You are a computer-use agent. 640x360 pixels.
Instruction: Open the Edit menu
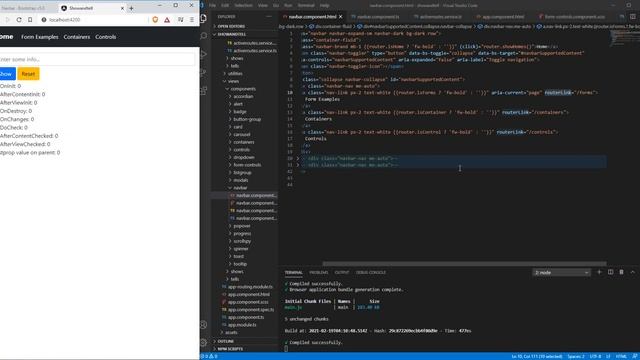tap(225, 5)
